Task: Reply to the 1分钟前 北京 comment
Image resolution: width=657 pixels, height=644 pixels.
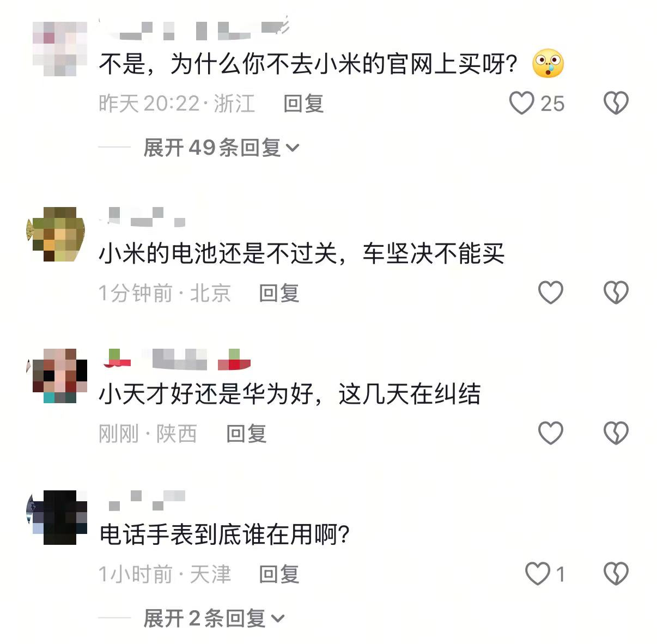Action: [x=279, y=293]
